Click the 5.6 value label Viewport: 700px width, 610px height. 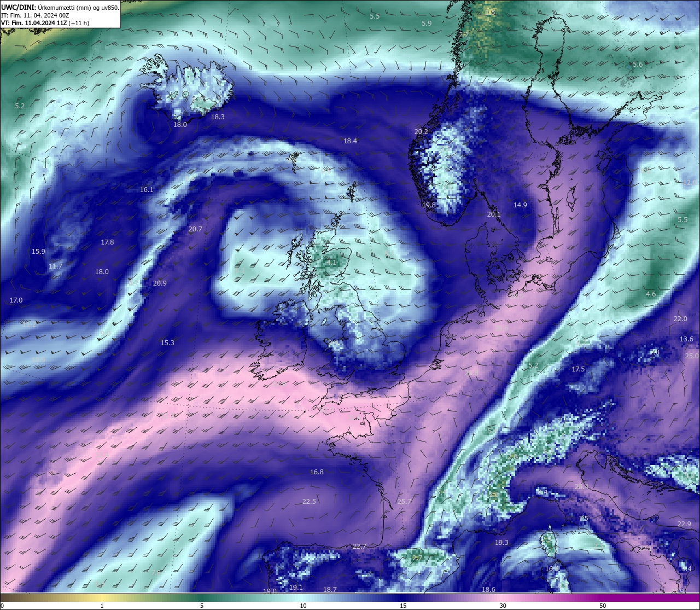coord(638,65)
